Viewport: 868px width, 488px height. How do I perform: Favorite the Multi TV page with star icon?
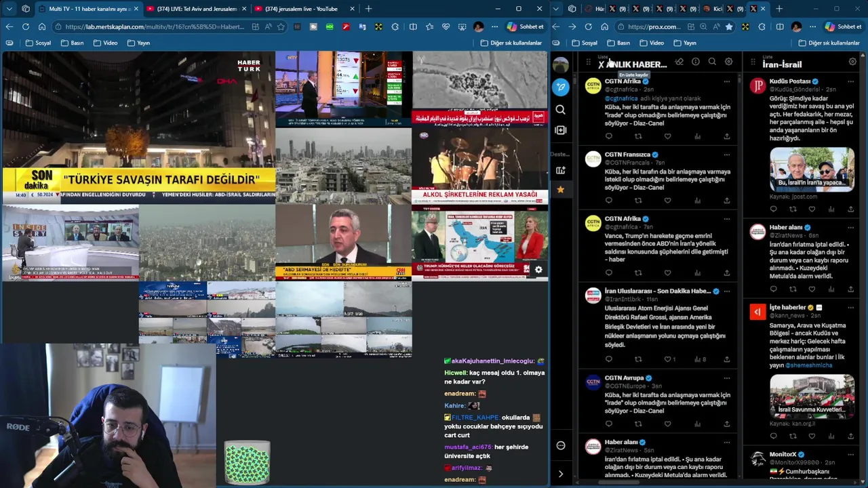(280, 26)
